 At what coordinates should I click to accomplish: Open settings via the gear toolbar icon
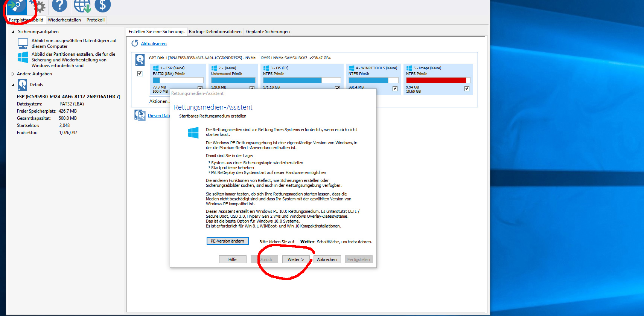coord(39,6)
